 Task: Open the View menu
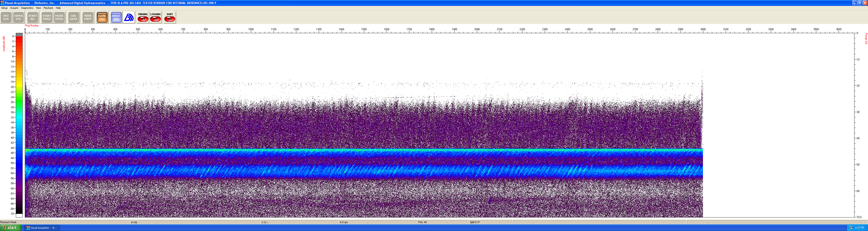(38, 8)
